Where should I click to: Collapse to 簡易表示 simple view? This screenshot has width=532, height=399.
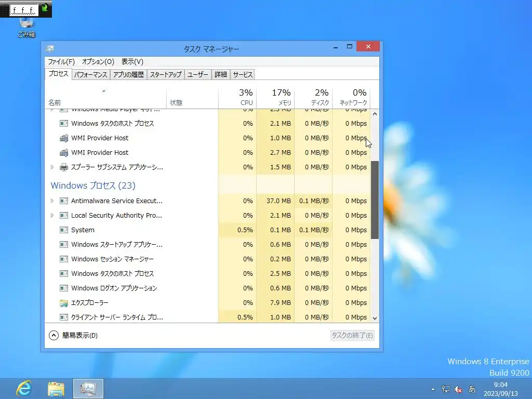(x=73, y=336)
